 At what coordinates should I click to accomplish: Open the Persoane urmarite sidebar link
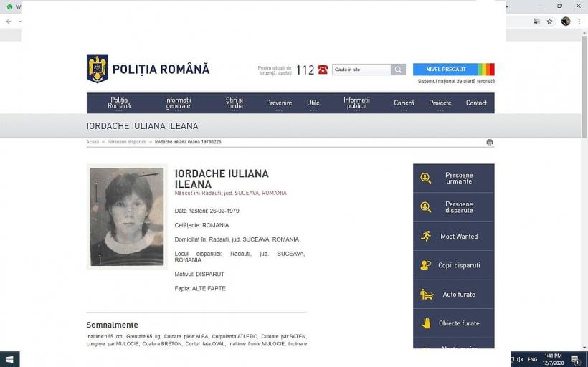454,178
